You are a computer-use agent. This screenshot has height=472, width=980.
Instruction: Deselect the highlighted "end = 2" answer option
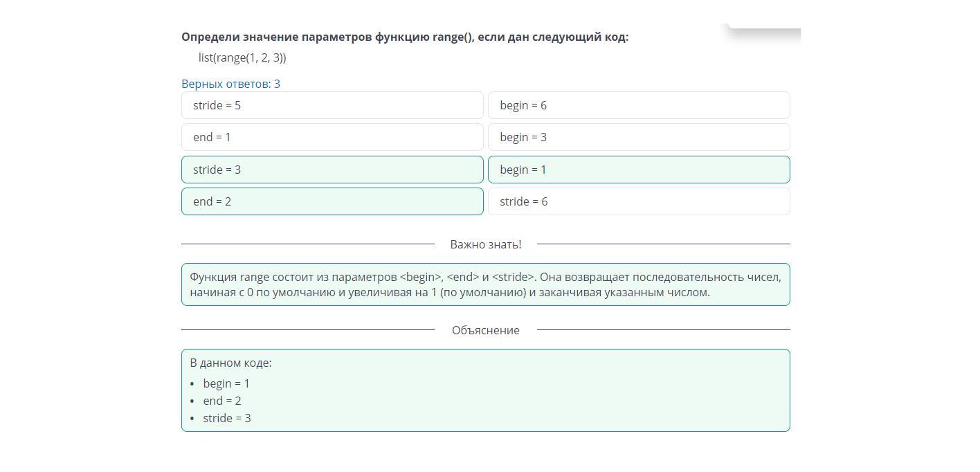pos(332,201)
